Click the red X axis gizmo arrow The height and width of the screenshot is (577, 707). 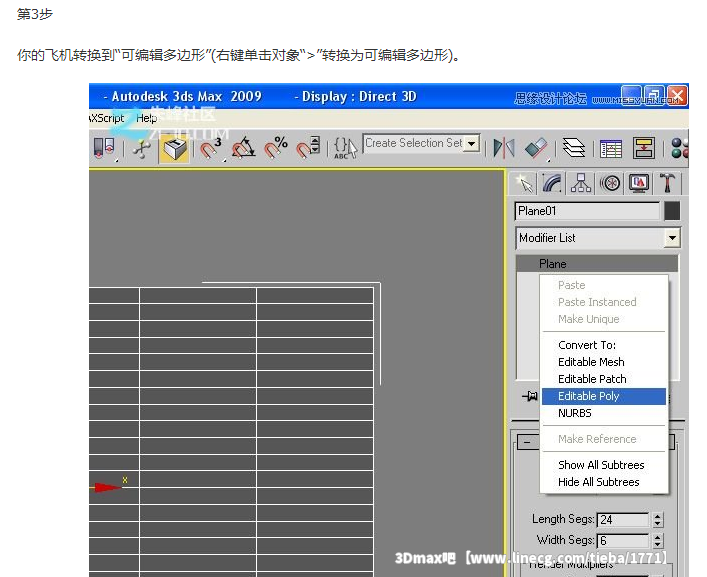point(107,487)
